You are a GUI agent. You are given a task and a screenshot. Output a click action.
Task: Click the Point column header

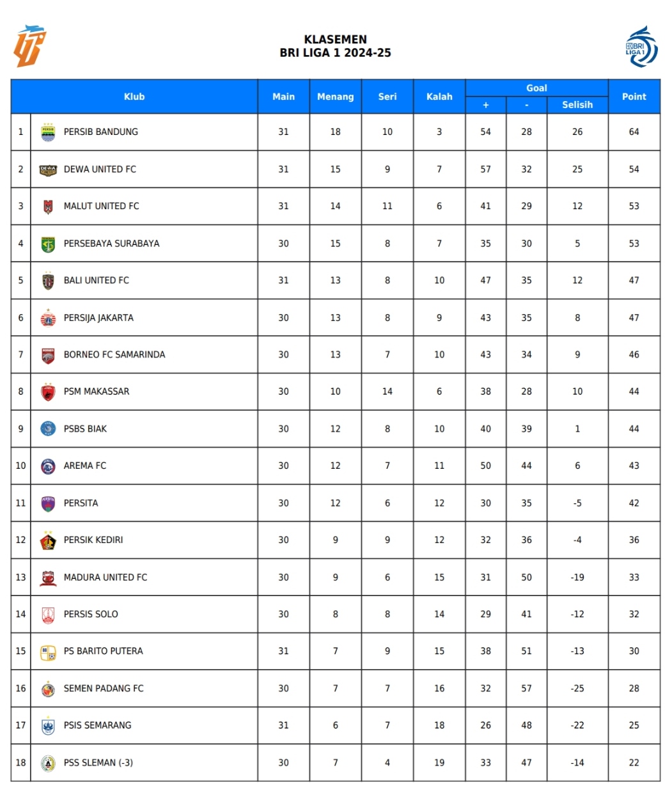coord(634,97)
